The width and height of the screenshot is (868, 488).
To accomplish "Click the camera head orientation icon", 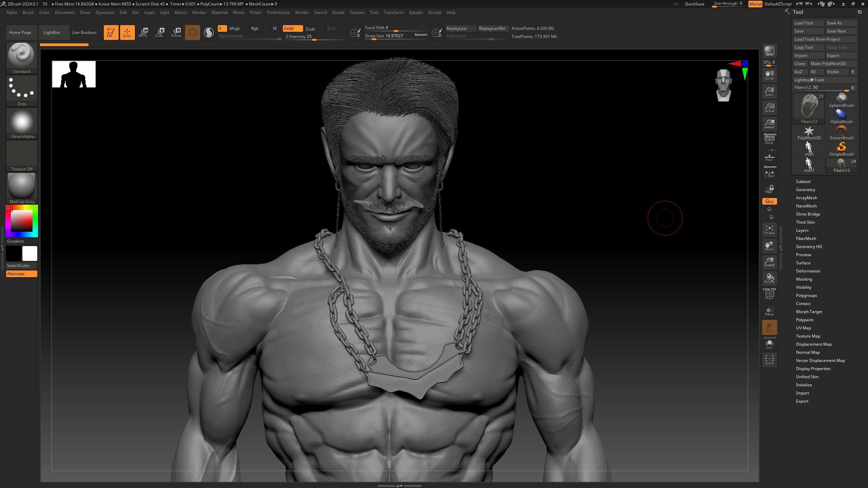I will click(x=724, y=85).
